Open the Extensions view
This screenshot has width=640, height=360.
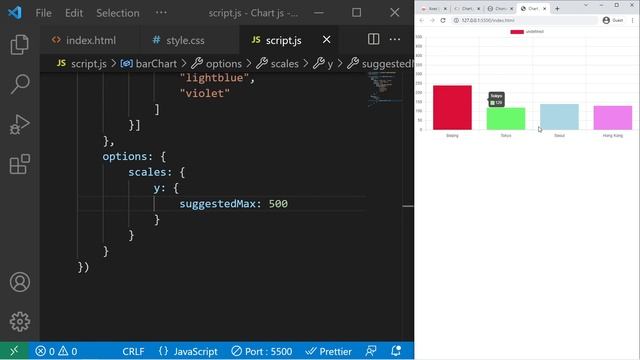point(19,164)
